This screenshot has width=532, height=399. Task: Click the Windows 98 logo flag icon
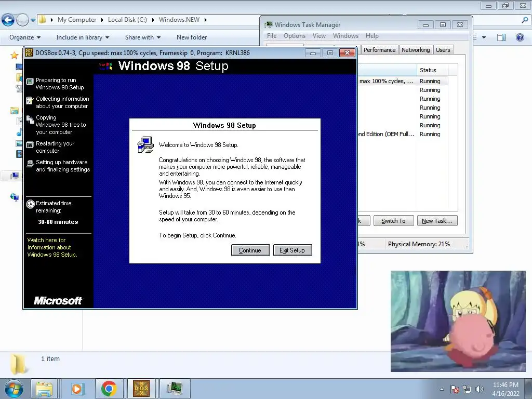tap(105, 66)
